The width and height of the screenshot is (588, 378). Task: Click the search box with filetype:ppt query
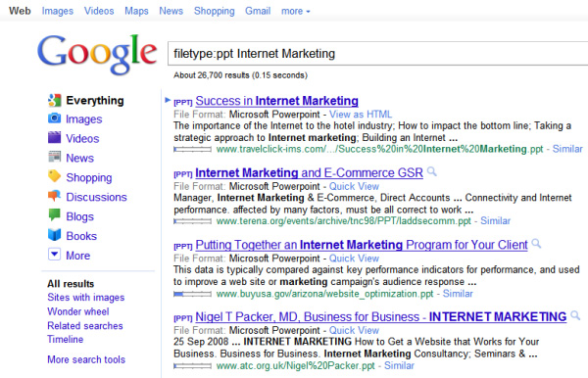377,54
